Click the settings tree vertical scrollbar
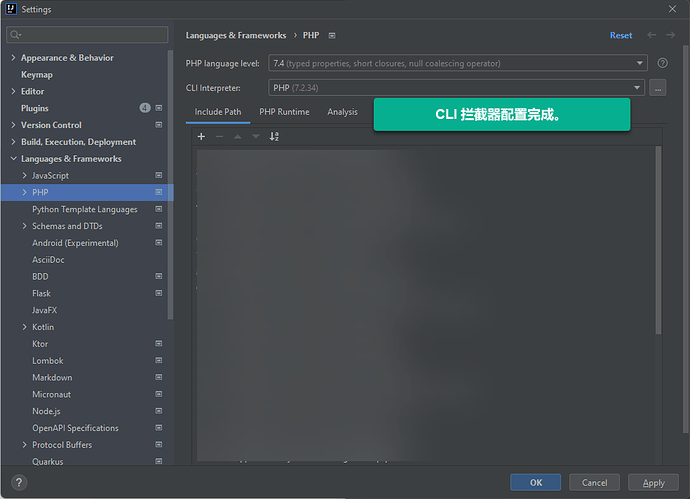This screenshot has height=499, width=690. point(171,185)
